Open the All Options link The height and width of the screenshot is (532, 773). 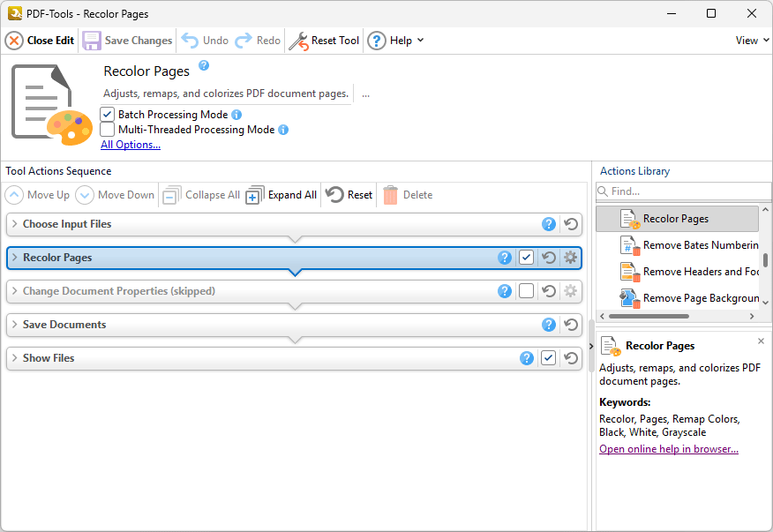[131, 145]
